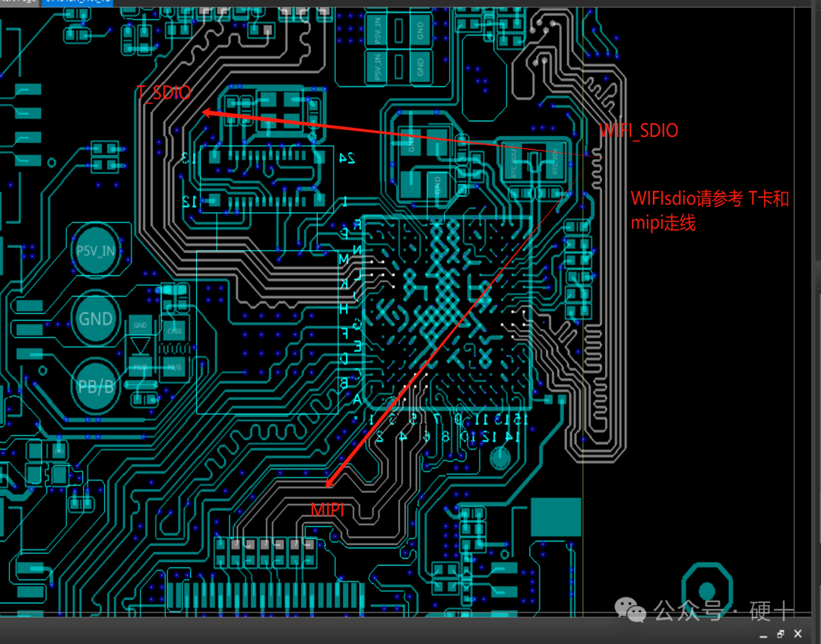821x644 pixels.
Task: Click the blue active PCB document tab
Action: pos(78,2)
